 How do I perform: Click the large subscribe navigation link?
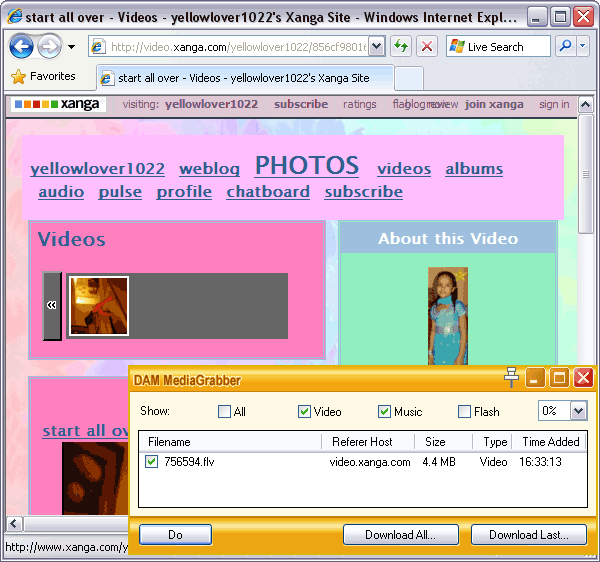tap(364, 192)
